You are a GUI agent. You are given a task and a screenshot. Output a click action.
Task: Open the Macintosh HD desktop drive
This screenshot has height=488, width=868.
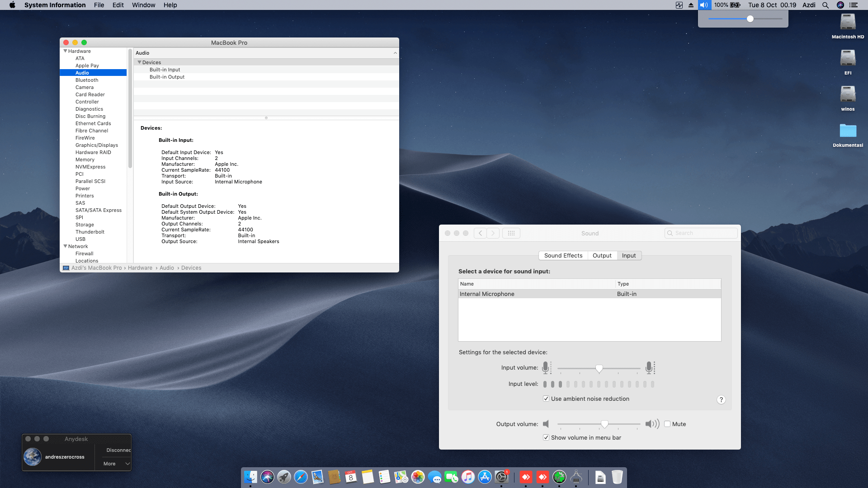[848, 23]
